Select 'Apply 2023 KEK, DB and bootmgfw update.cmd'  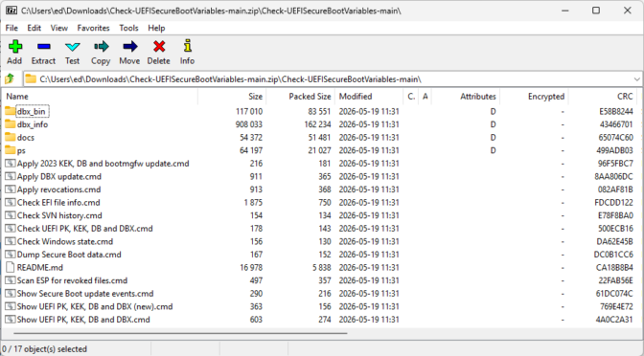click(103, 164)
